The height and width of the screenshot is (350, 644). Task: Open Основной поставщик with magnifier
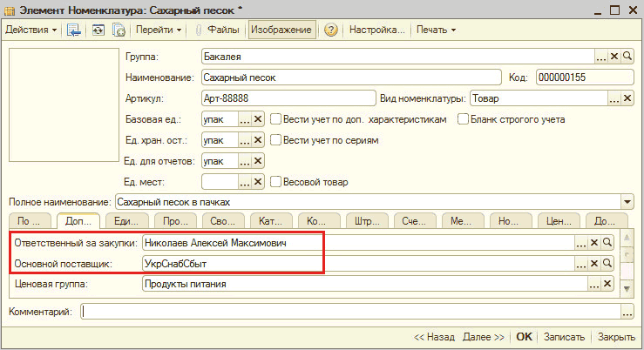point(607,264)
